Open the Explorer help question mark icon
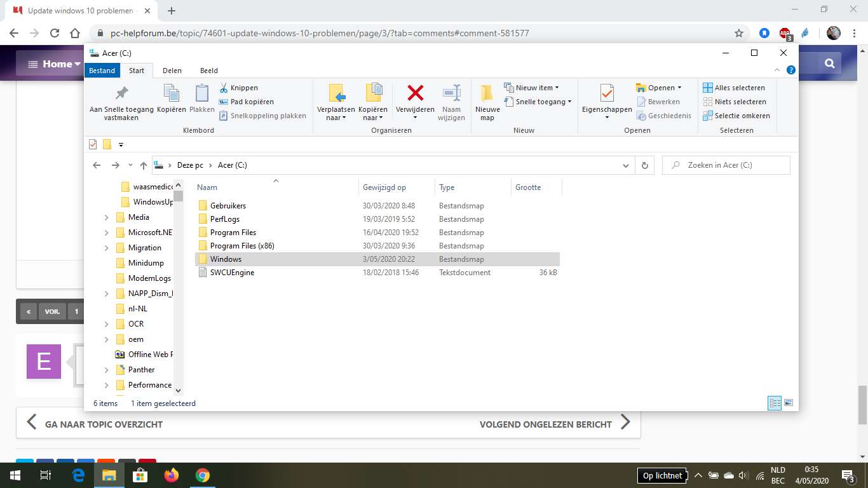 pos(791,71)
